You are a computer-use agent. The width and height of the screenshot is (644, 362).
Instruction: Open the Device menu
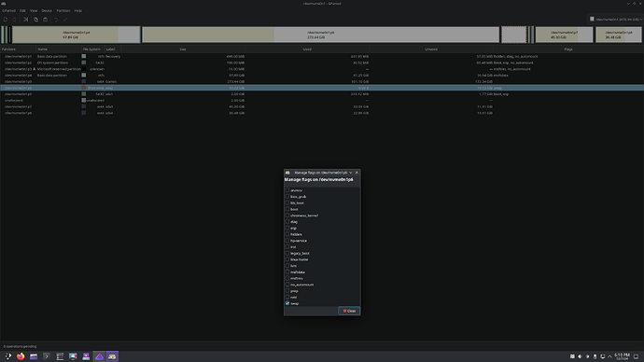(x=47, y=10)
